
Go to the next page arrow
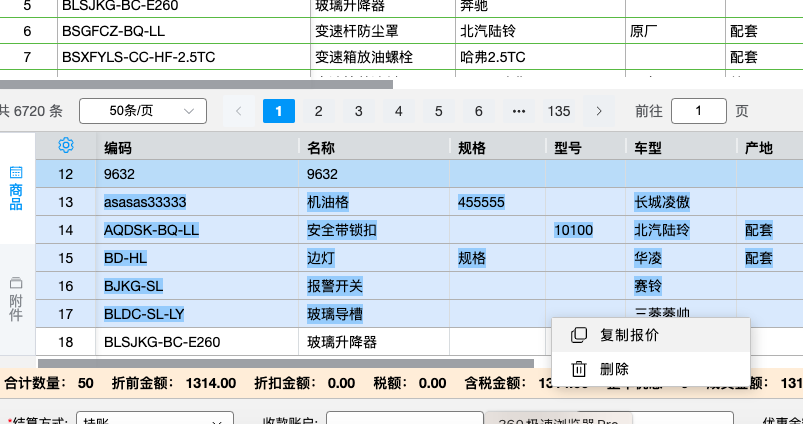pos(599,111)
